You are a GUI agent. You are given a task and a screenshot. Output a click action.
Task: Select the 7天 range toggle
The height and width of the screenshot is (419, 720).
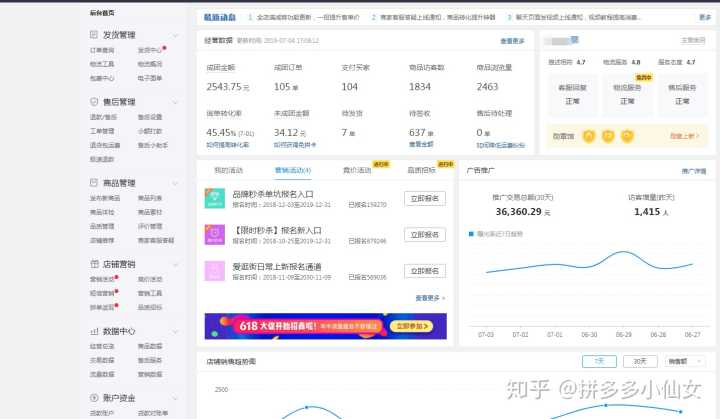tap(599, 361)
